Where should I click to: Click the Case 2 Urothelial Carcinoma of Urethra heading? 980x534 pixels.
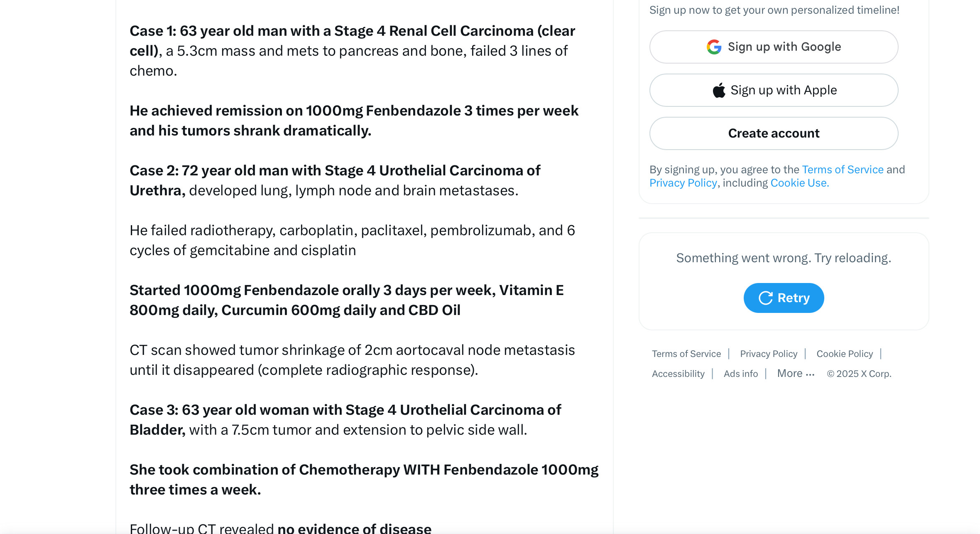335,171
